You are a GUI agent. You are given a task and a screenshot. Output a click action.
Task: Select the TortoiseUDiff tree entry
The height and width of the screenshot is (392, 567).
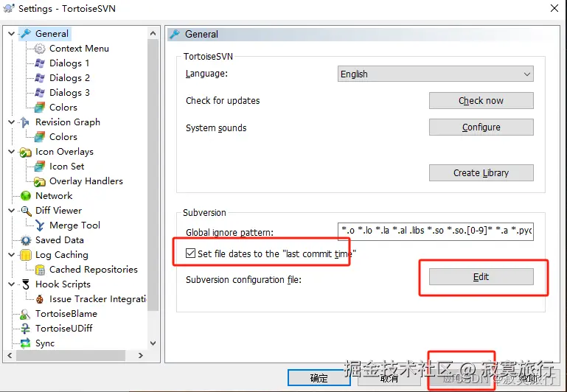(x=63, y=329)
